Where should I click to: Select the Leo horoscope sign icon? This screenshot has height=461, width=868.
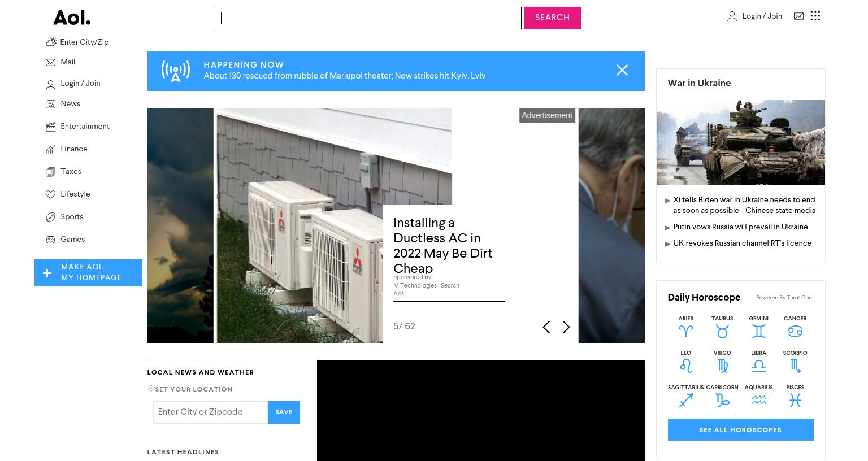coord(685,366)
